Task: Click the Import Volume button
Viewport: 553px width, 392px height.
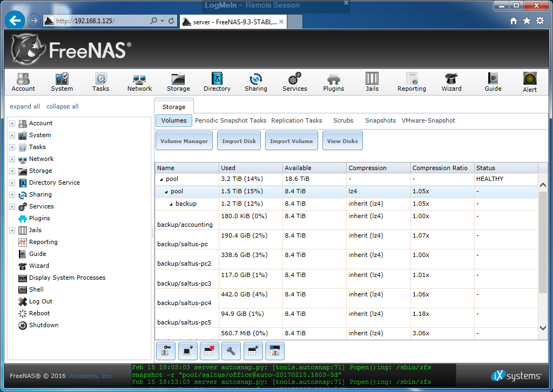Action: (x=291, y=140)
